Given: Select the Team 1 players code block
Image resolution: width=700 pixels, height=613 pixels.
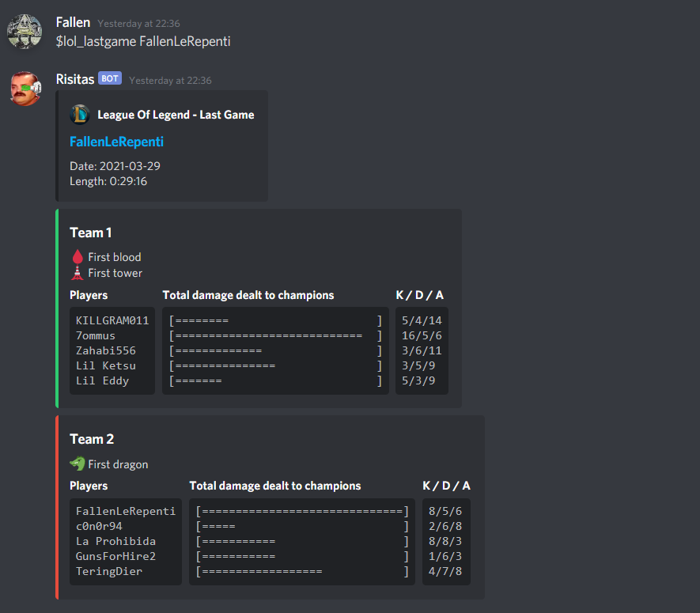Looking at the screenshot, I should pyautogui.click(x=112, y=350).
